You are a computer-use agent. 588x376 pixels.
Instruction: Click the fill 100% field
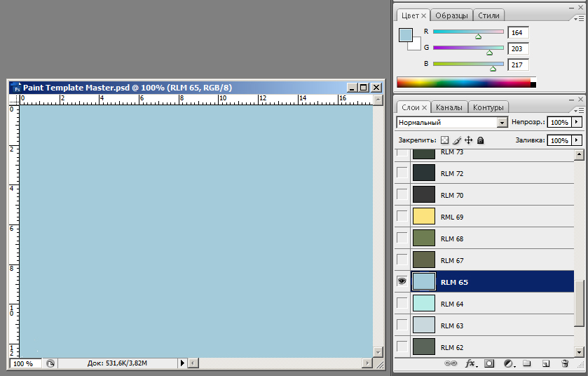(559, 141)
